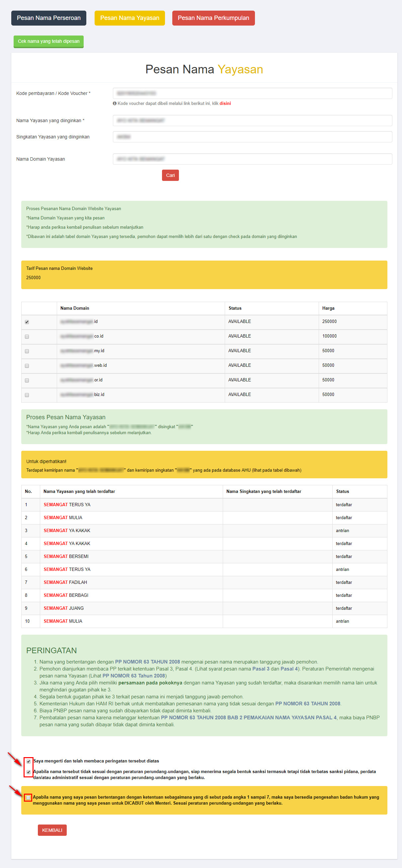Click AVAILABLE status in the my.id row

point(240,351)
